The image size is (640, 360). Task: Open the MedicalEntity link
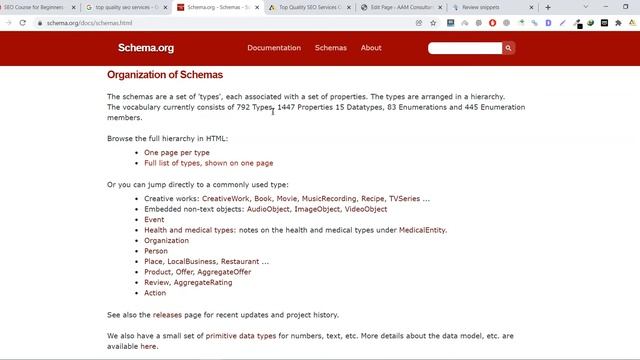coord(422,230)
